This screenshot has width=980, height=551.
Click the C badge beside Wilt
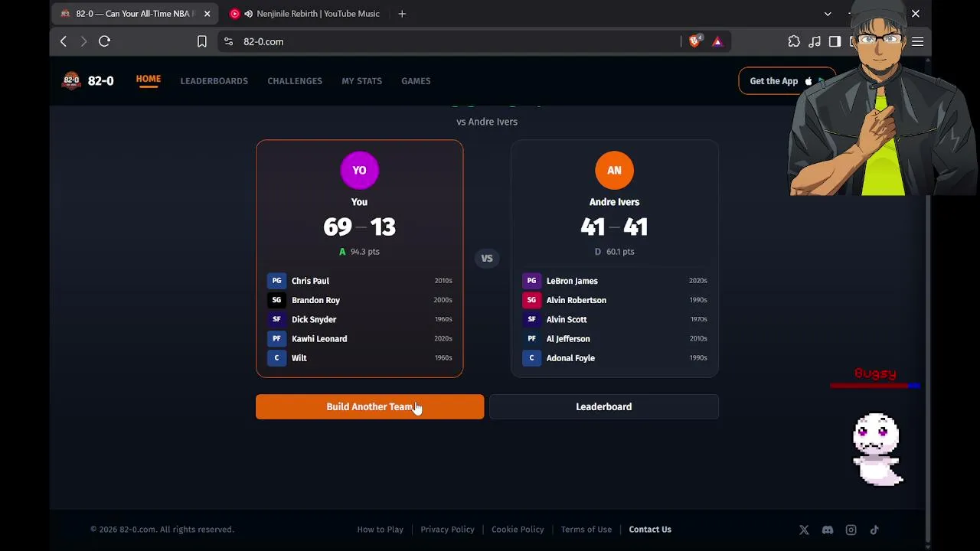(x=276, y=357)
